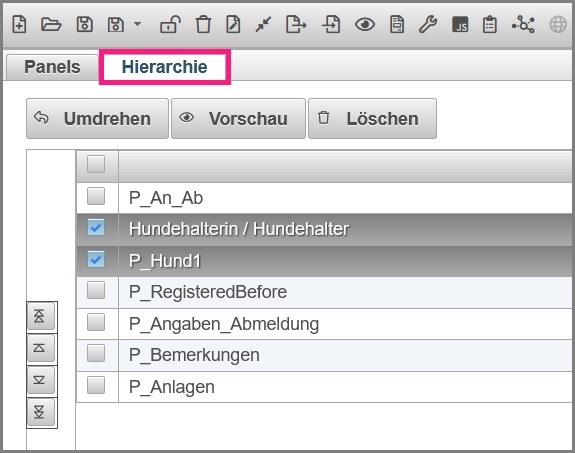
Task: Uncheck the Hundehalterin / Hundehalter checkbox
Action: click(96, 227)
